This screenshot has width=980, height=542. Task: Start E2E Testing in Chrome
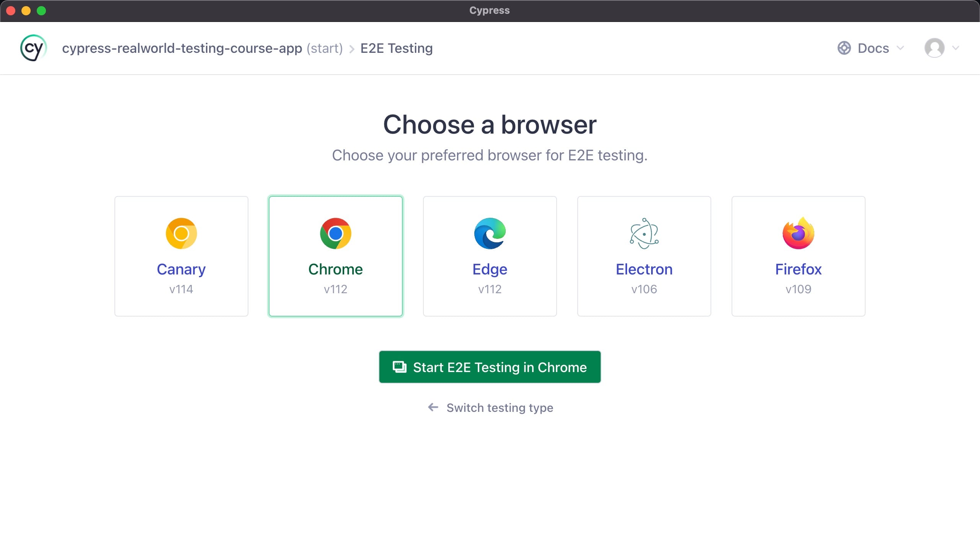tap(490, 367)
